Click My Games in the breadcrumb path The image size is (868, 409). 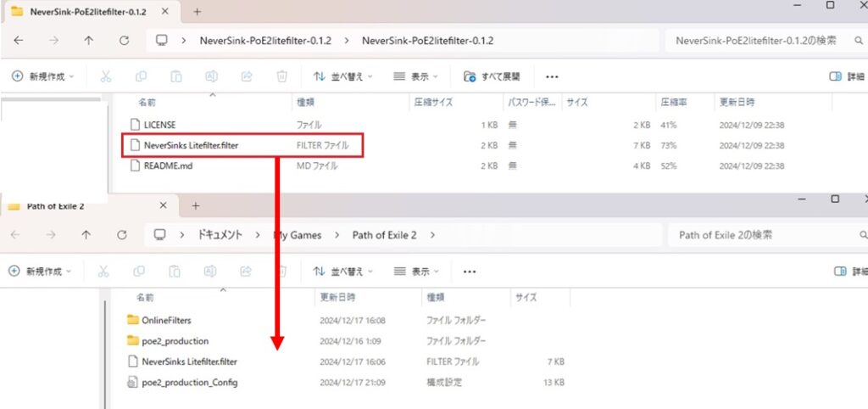click(x=298, y=235)
